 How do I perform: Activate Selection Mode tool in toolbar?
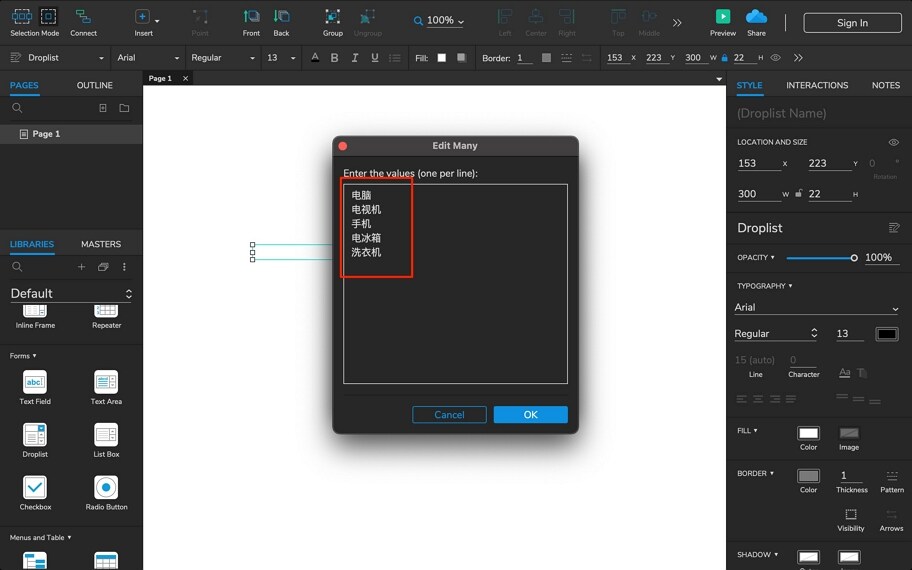click(34, 23)
